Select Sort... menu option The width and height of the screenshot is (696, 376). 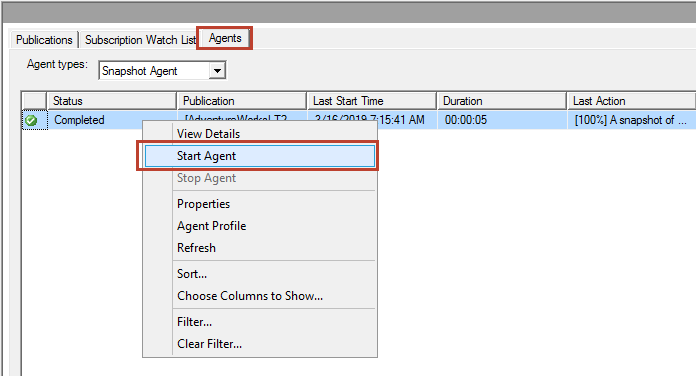click(x=192, y=274)
